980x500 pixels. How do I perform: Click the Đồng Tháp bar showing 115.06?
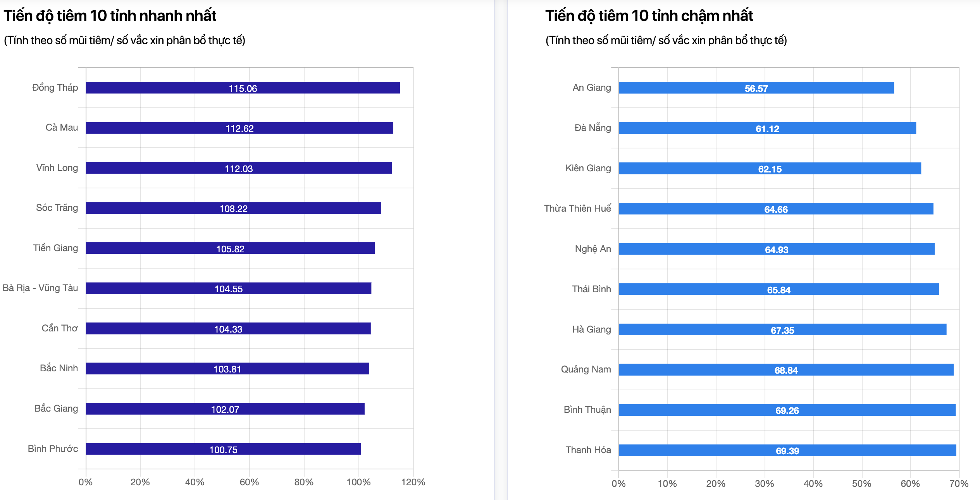click(x=243, y=88)
